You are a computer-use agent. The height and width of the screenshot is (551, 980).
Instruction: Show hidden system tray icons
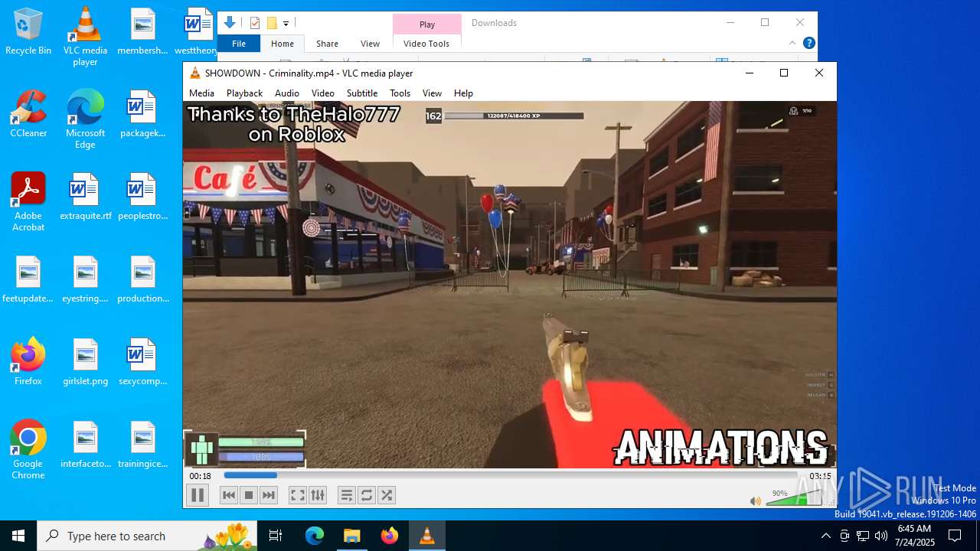pyautogui.click(x=825, y=536)
